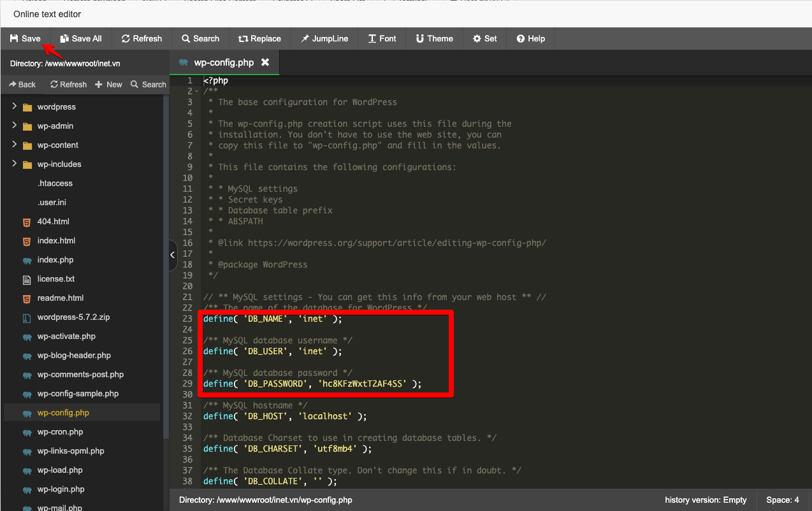
Task: Click line number 20 in the gutter
Action: [187, 286]
